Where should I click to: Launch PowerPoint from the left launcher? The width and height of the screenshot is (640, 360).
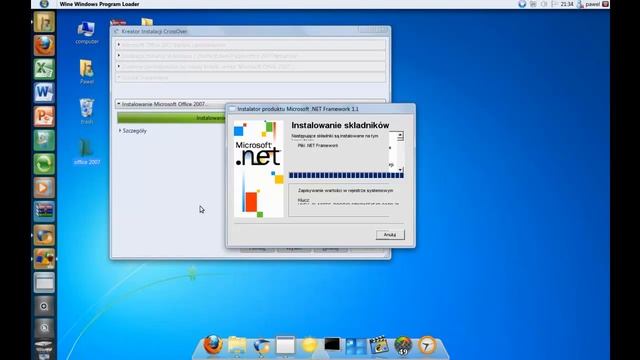pyautogui.click(x=44, y=116)
